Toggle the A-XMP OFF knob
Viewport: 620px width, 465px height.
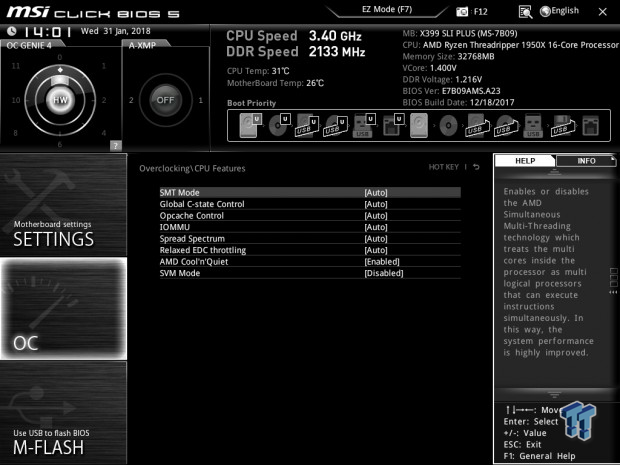(165, 100)
